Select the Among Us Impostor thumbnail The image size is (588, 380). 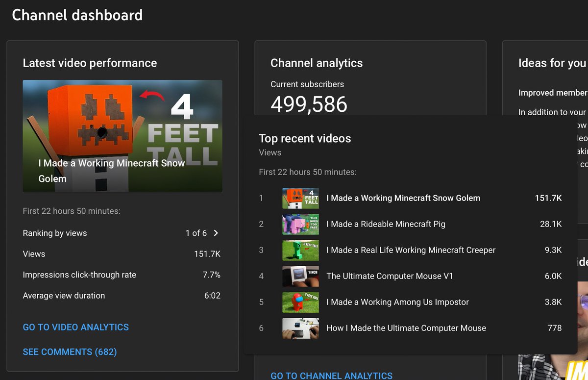tap(300, 302)
